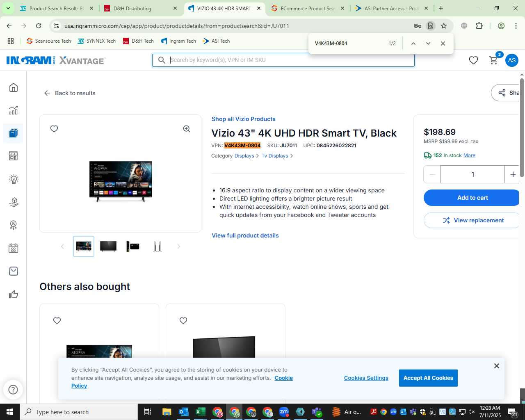Viewport: 525px width, 420px height.
Task: Open the AS user account avatar
Action: click(x=511, y=60)
